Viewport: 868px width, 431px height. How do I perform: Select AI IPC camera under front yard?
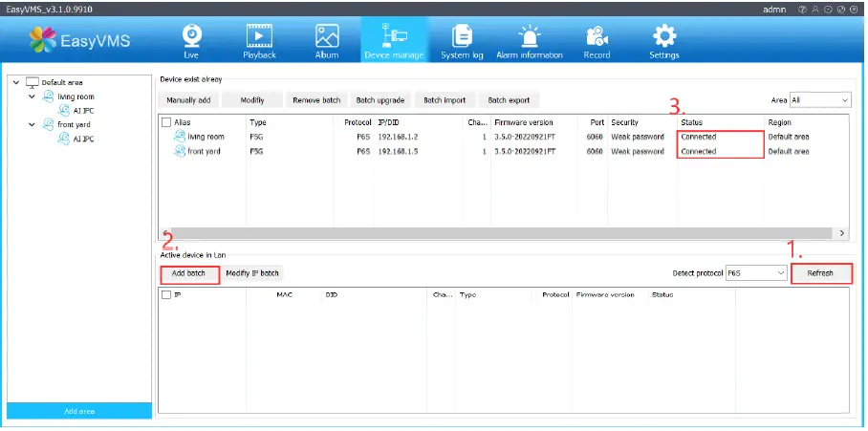[x=83, y=139]
